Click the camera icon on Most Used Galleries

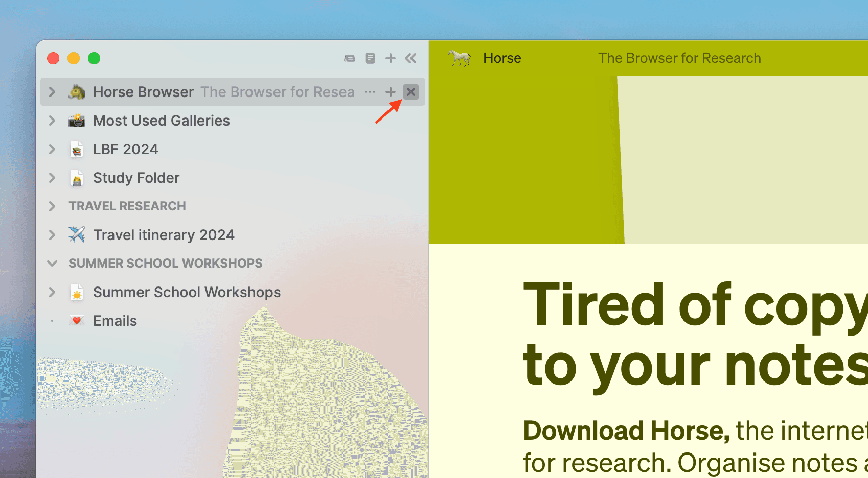pos(77,121)
